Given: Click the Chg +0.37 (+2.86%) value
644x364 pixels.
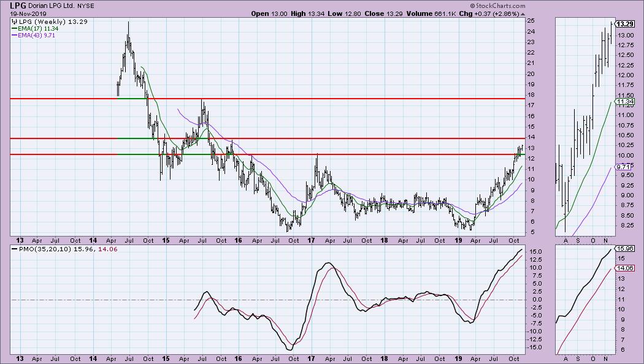Looking at the screenshot, I should pyautogui.click(x=489, y=13).
